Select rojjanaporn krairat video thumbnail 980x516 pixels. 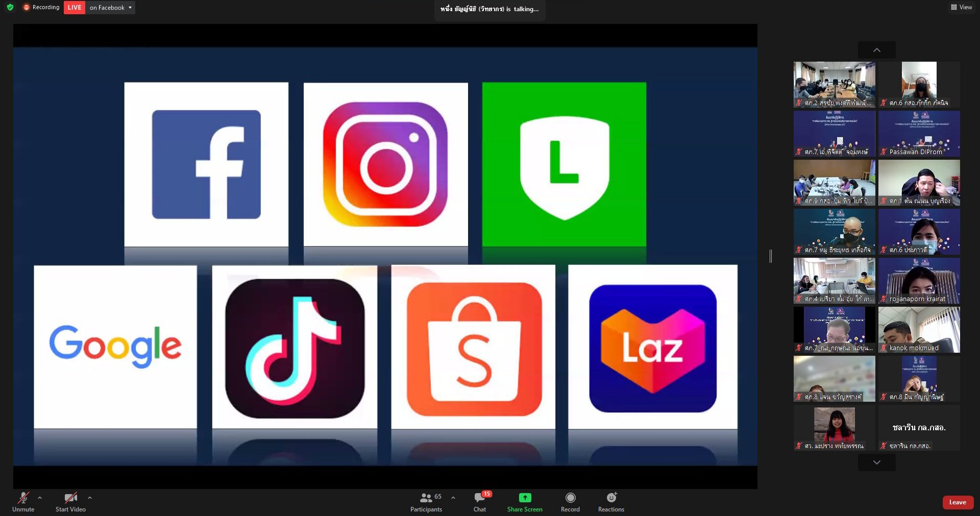(919, 281)
